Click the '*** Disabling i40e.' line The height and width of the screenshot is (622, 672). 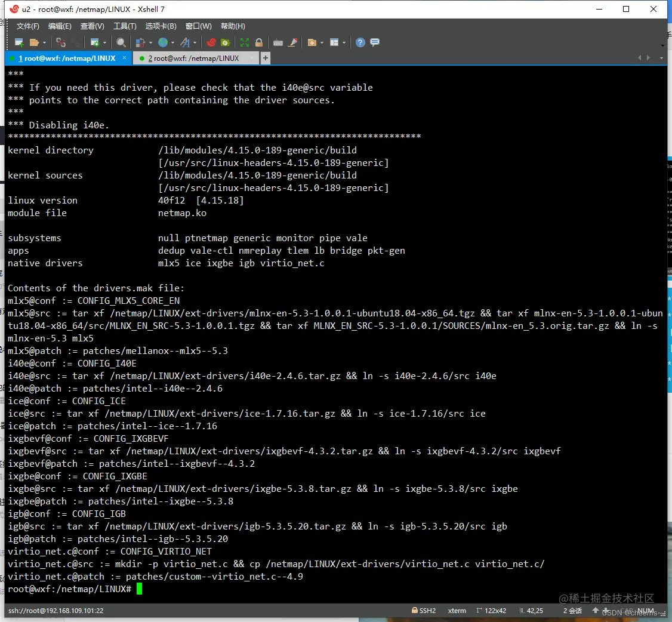[58, 125]
